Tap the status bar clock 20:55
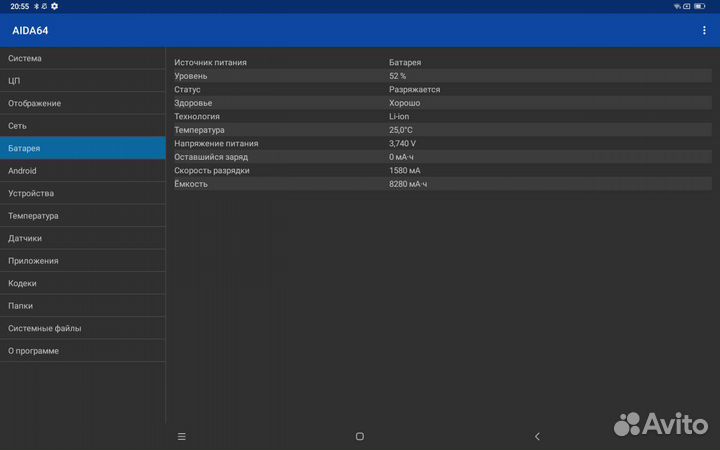720x450 pixels. (x=20, y=6)
